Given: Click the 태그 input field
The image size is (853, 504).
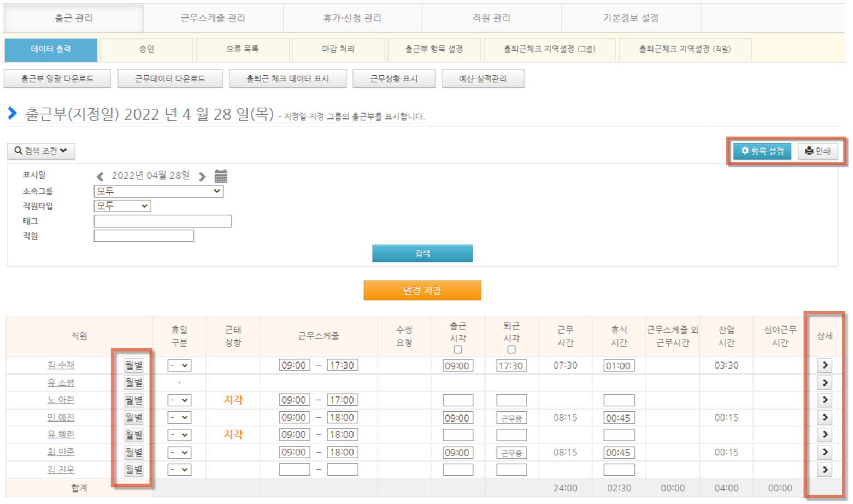Looking at the screenshot, I should click(x=162, y=221).
